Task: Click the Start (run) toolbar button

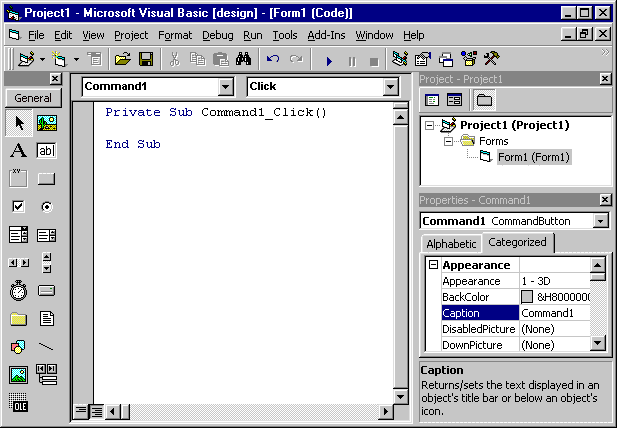Action: tap(329, 60)
